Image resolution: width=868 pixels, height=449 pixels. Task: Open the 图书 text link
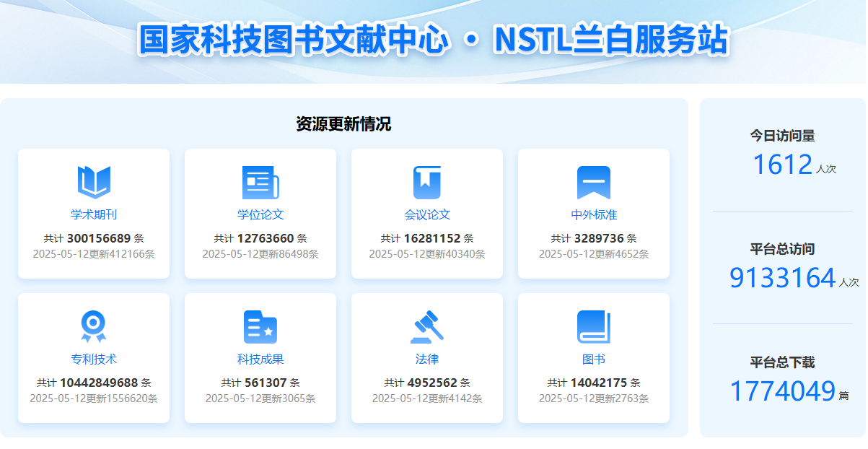594,359
